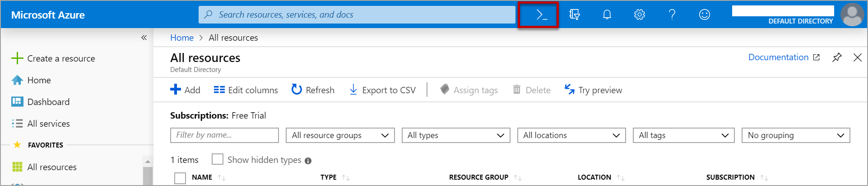Open Azure Cloud Shell
Screen dimensions: 868x186
pos(541,15)
